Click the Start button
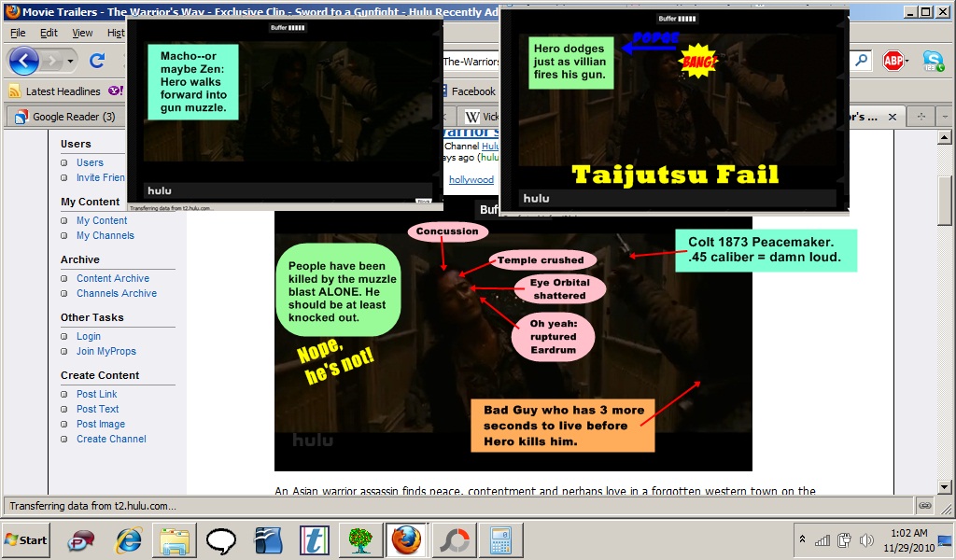Screen dimensions: 956x560 (25, 539)
